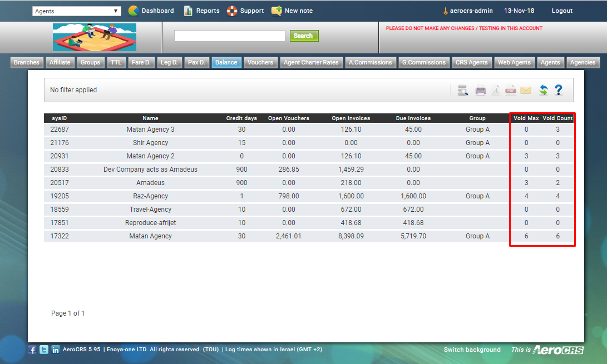Sort by the Credit days column header
This screenshot has height=364, width=607.
[241, 118]
